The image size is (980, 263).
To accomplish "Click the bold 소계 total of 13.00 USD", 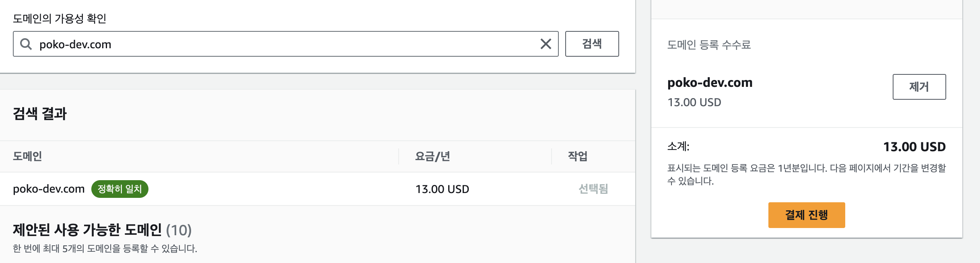I will tap(914, 147).
